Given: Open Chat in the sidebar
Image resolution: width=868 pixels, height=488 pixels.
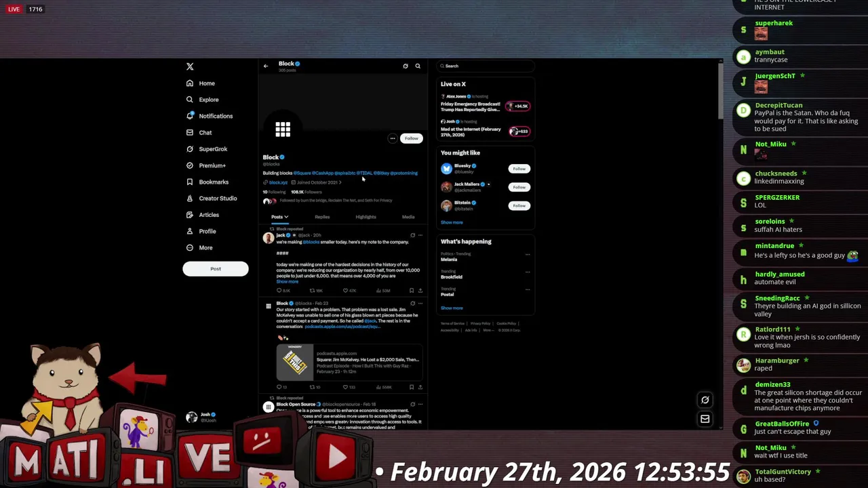Looking at the screenshot, I should click(x=199, y=133).
